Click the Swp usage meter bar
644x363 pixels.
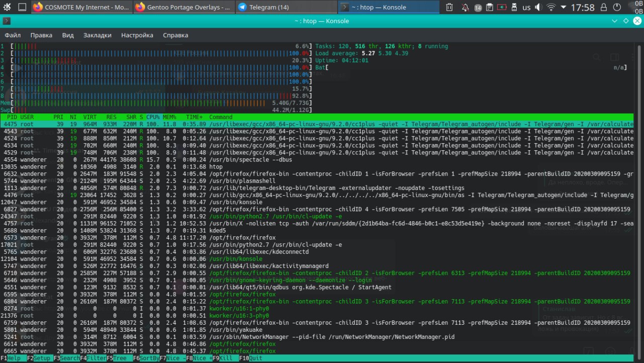pyautogui.click(x=156, y=110)
